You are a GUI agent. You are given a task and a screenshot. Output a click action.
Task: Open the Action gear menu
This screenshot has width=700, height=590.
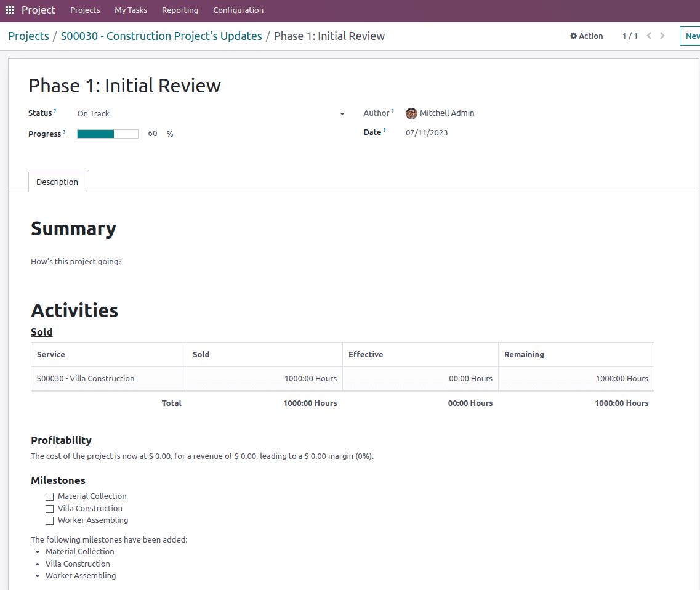(x=586, y=36)
